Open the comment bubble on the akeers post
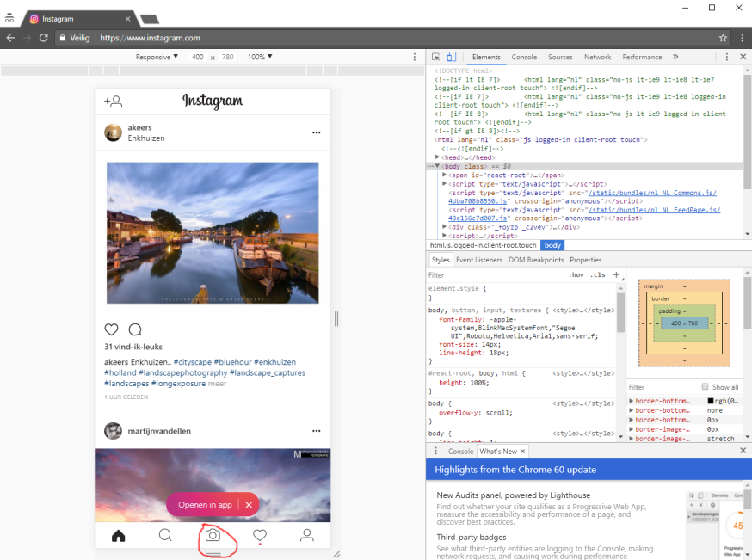This screenshot has height=560, width=752. click(135, 329)
